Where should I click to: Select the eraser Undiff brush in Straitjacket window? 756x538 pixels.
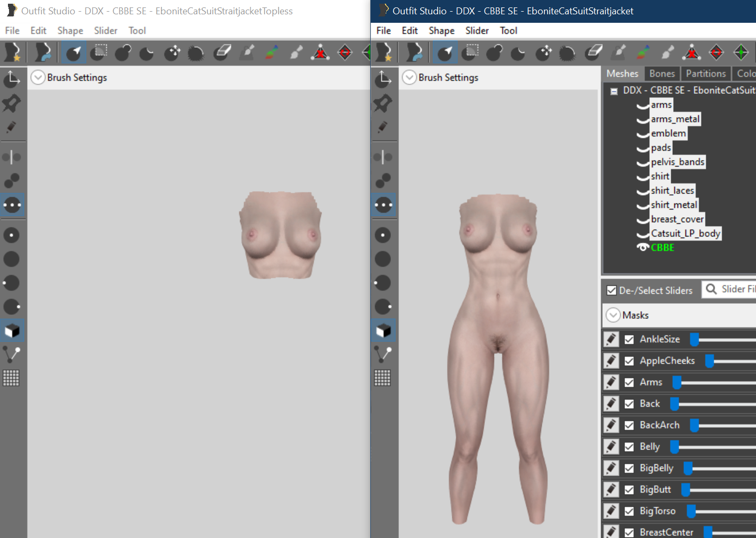click(594, 52)
